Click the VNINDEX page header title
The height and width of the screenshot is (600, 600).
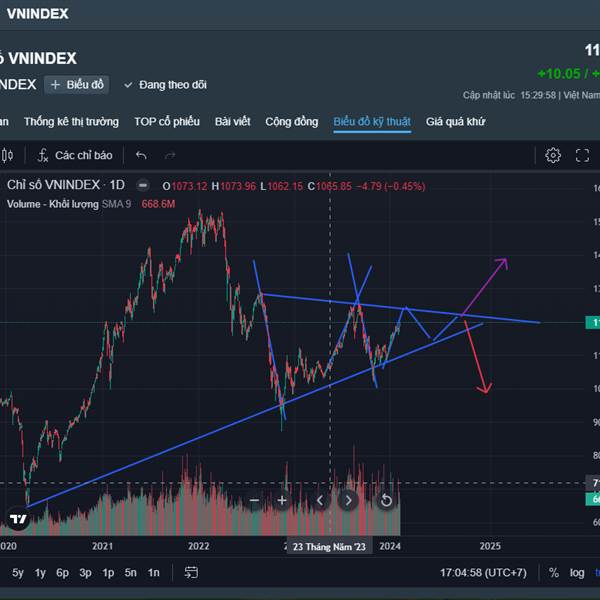38,14
